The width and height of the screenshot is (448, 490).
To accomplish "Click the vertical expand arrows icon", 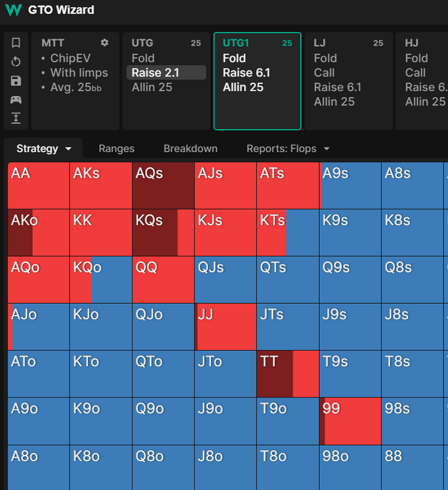I will (x=16, y=118).
